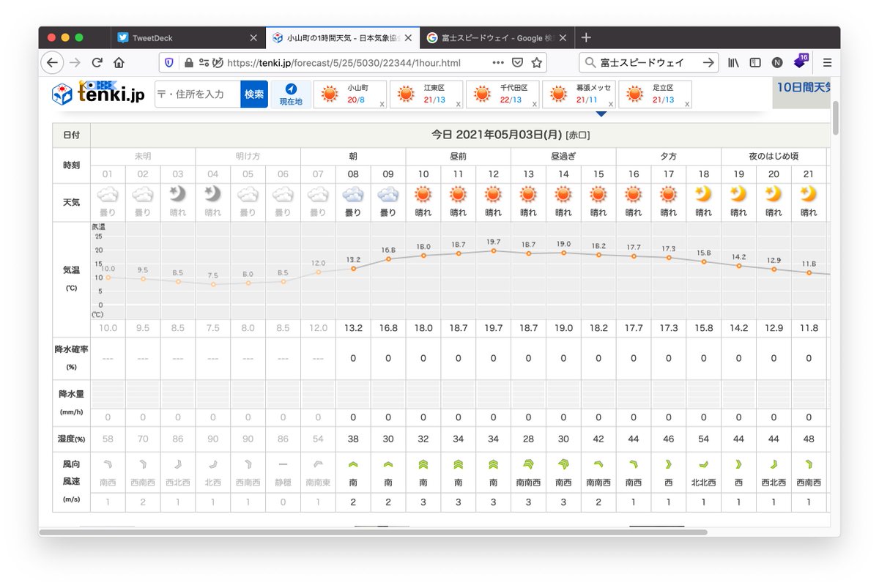Remove 小山町 from location history
879x588 pixels.
tap(382, 105)
